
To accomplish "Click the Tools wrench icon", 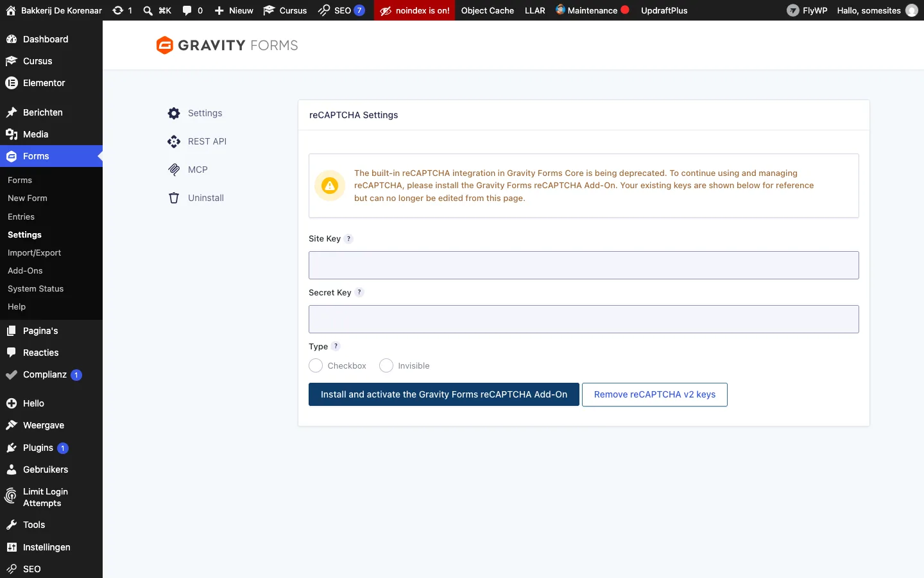I will tap(12, 525).
